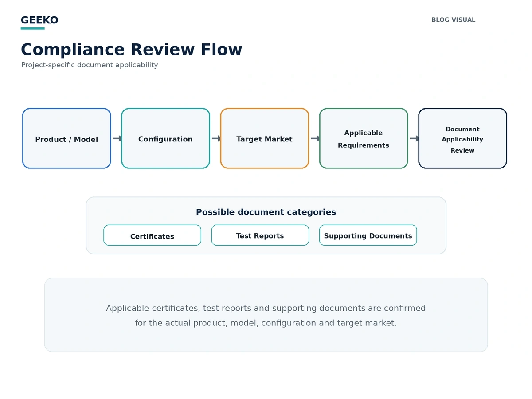Click the Project-specific document applicability subtitle
Screen dimensions: 532x399
pos(90,65)
